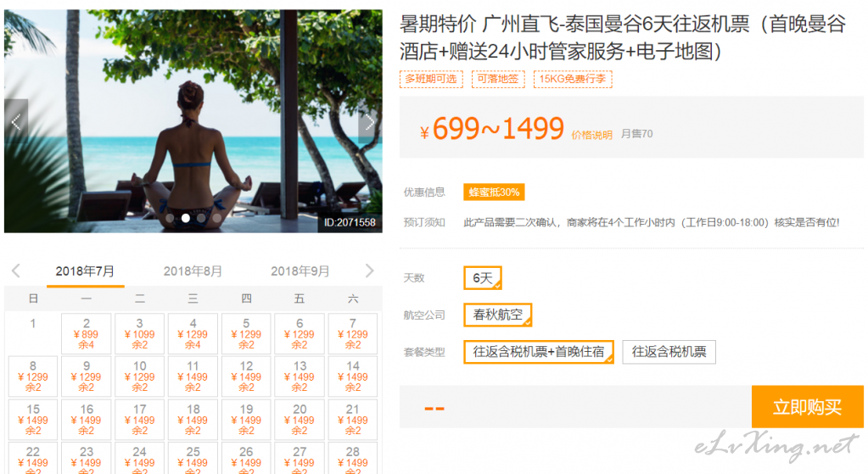The width and height of the screenshot is (868, 474).
Task: Choose 春秋航空 airline option
Action: click(498, 315)
